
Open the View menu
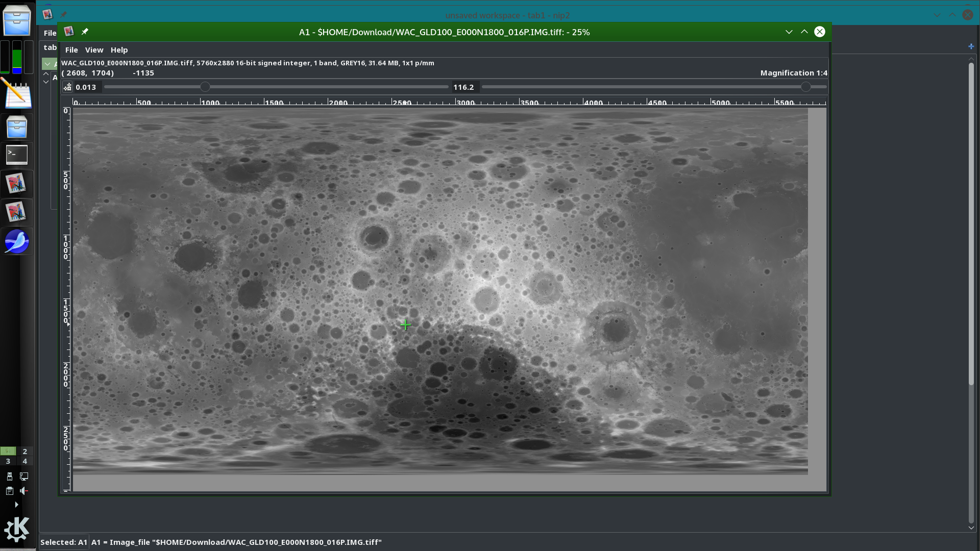tap(94, 50)
